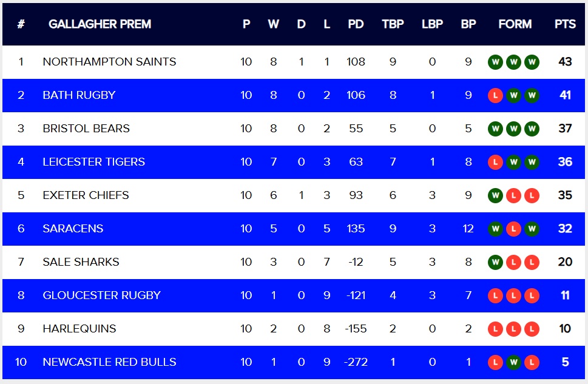This screenshot has height=384, width=588.
Task: Click Newcastle Red Bulls' green W form icon
Action: coord(514,362)
